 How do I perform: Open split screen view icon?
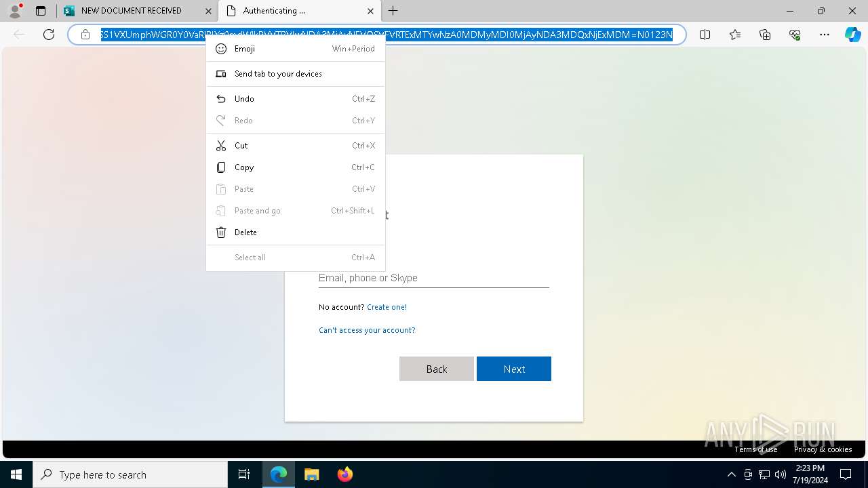click(x=705, y=35)
